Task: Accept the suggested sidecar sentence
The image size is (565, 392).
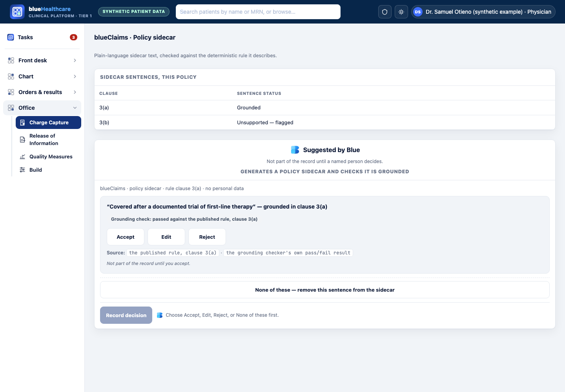Action: pos(126,237)
